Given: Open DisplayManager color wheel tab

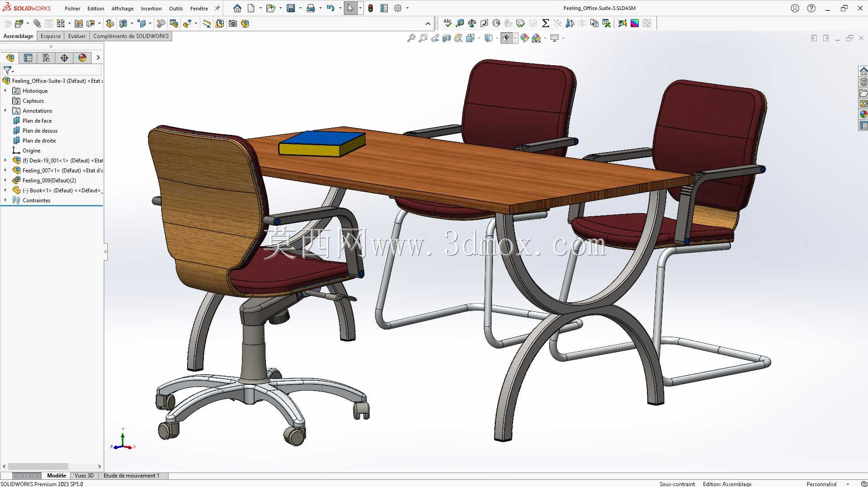Looking at the screenshot, I should pos(82,57).
